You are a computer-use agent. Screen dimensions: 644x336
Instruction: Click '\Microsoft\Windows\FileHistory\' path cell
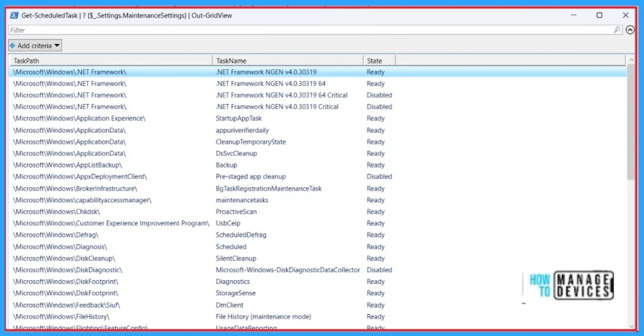[61, 317]
